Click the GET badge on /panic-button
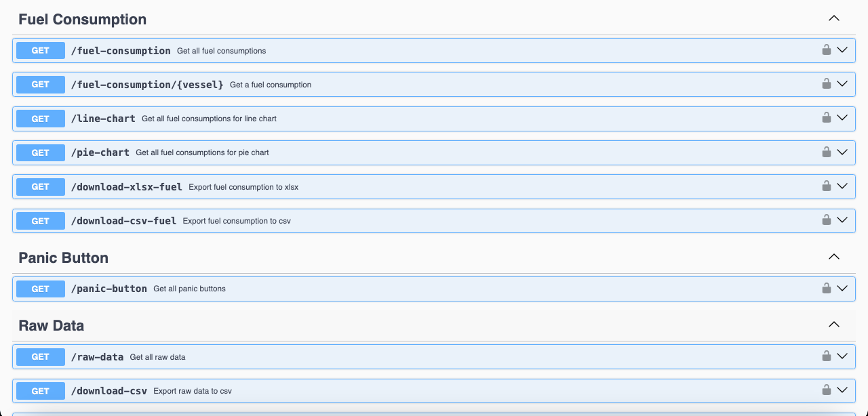This screenshot has height=416, width=868. [x=41, y=289]
